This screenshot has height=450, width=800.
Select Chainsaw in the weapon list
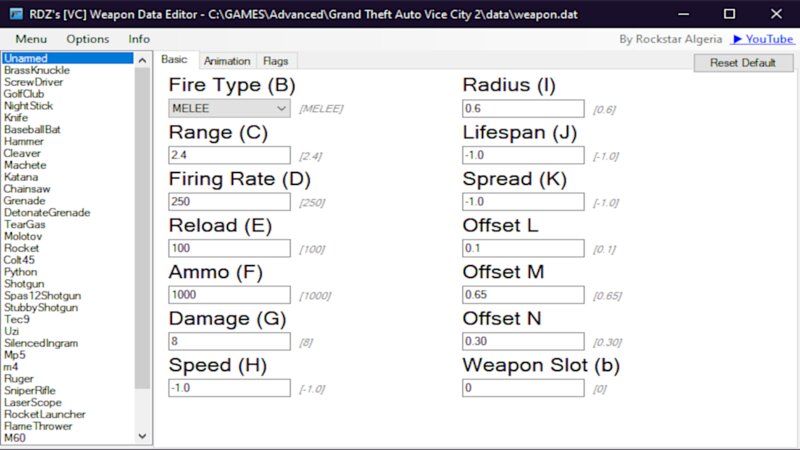pyautogui.click(x=27, y=189)
